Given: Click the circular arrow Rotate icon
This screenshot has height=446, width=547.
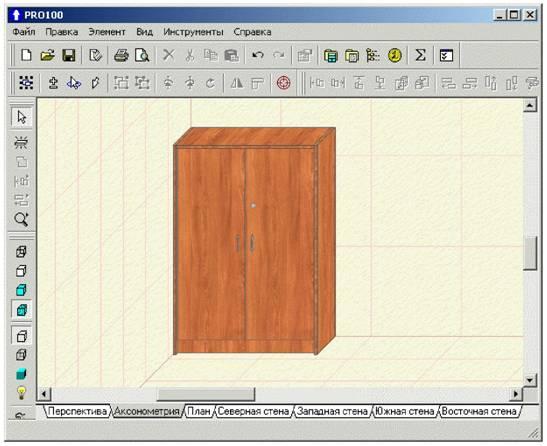Looking at the screenshot, I should tap(210, 83).
